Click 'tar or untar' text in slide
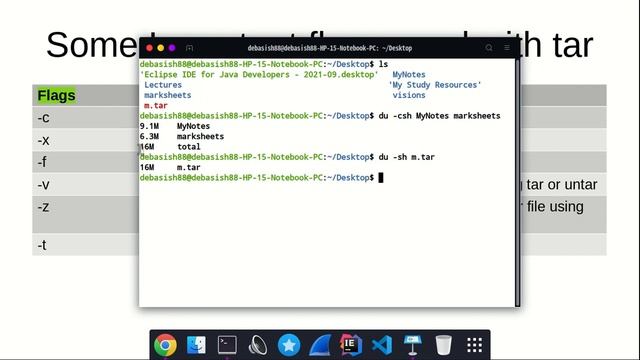Image resolution: width=640 pixels, height=360 pixels. coord(562,184)
